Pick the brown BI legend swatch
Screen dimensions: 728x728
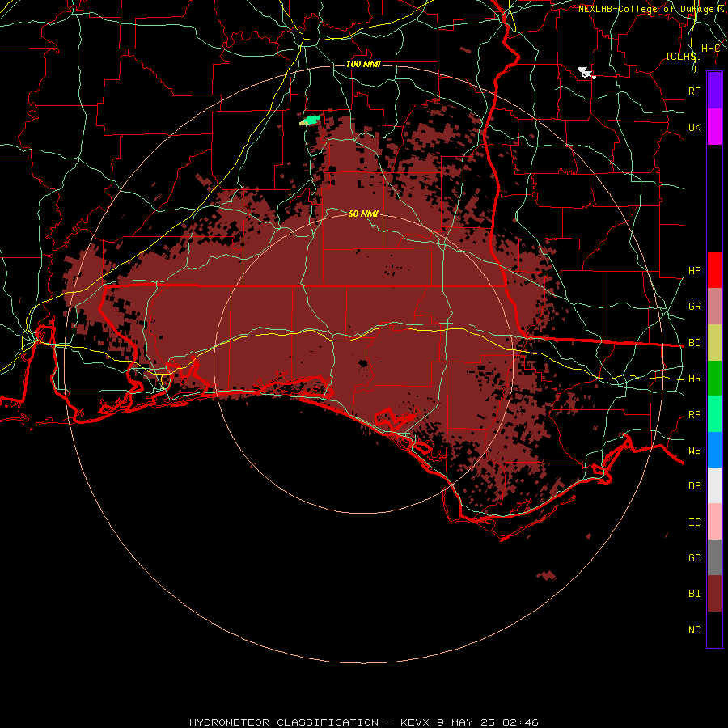tap(714, 594)
